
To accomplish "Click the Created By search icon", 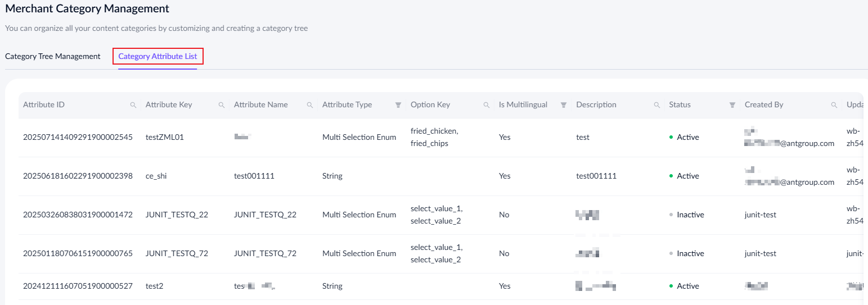I will [x=834, y=105].
